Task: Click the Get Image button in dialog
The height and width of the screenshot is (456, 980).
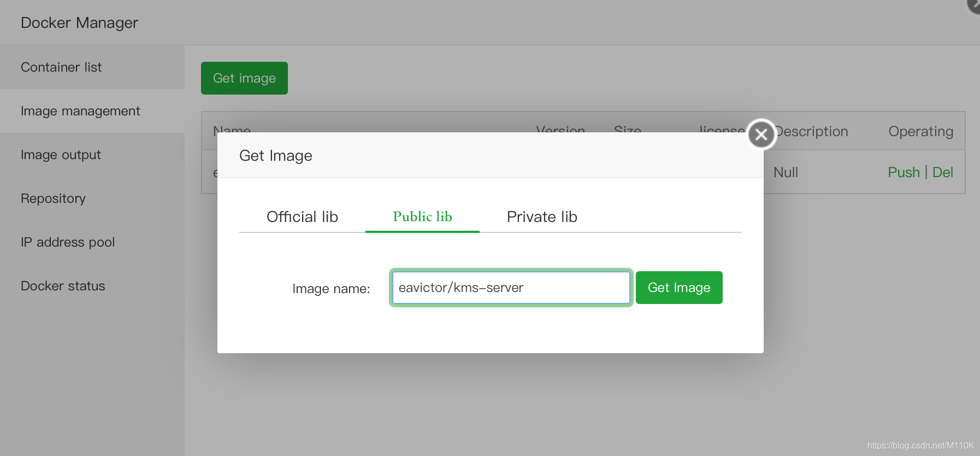Action: pyautogui.click(x=679, y=288)
